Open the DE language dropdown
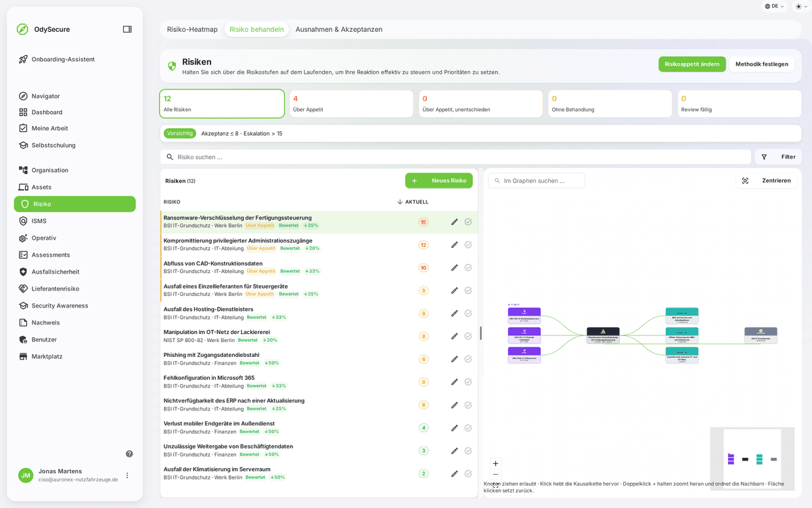 pyautogui.click(x=775, y=6)
